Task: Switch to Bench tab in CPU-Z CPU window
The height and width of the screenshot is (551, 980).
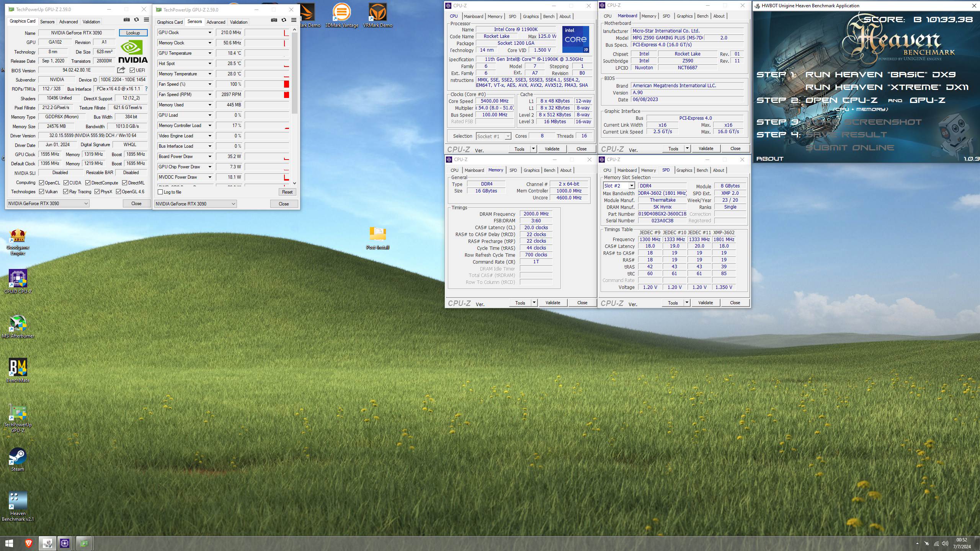Action: click(x=549, y=16)
